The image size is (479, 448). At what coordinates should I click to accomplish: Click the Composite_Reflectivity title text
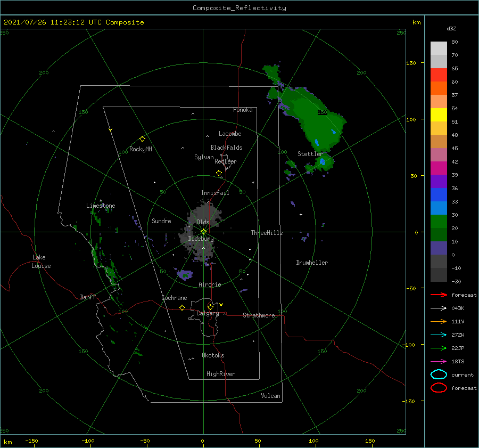coord(240,8)
